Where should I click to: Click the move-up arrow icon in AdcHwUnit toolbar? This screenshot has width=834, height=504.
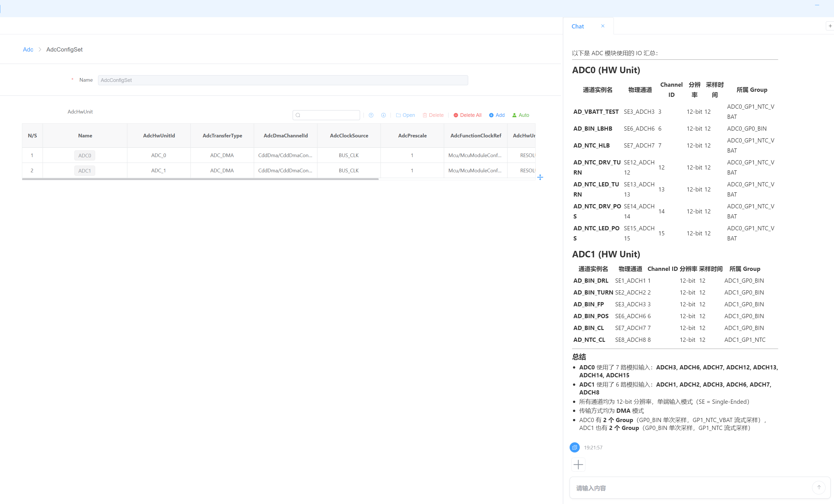click(371, 115)
